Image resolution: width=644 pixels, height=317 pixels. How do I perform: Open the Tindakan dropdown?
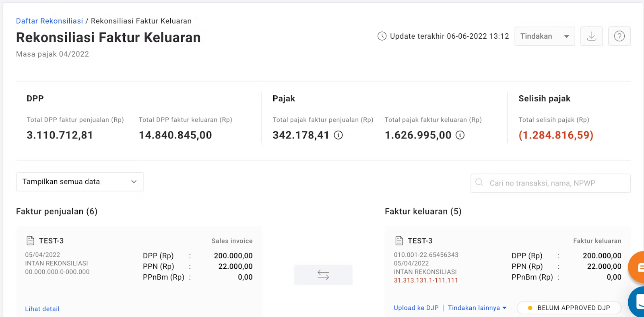pyautogui.click(x=544, y=36)
